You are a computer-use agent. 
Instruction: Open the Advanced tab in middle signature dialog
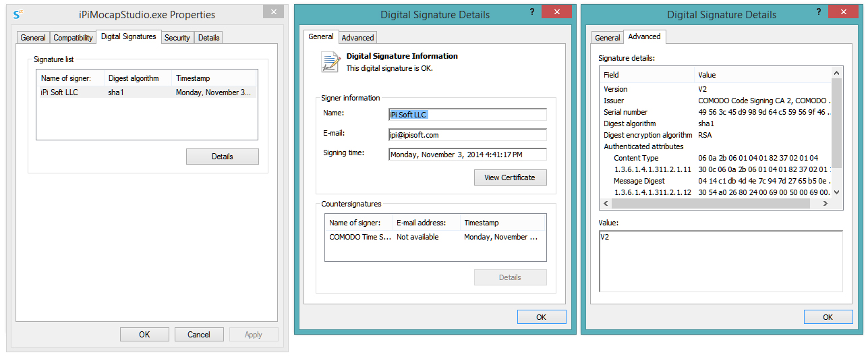(x=357, y=38)
